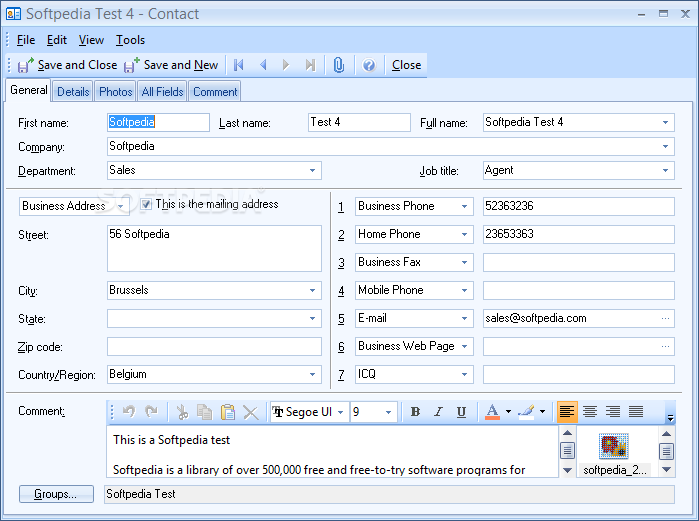Justify the comment text
699x521 pixels.
(636, 412)
